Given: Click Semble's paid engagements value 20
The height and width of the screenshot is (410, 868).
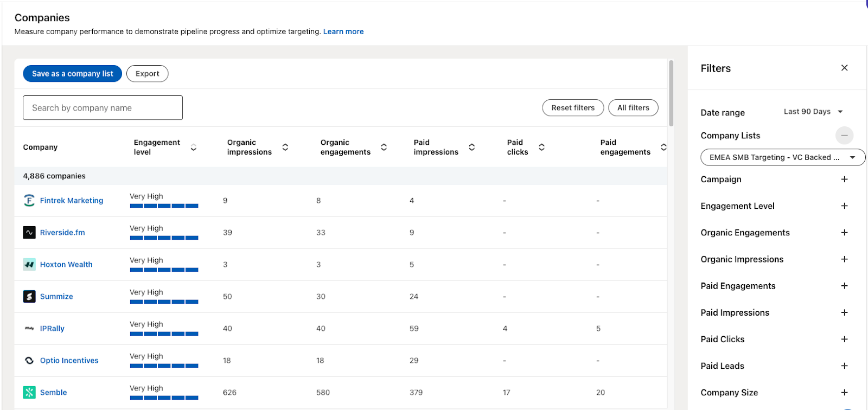Looking at the screenshot, I should click(x=601, y=393).
